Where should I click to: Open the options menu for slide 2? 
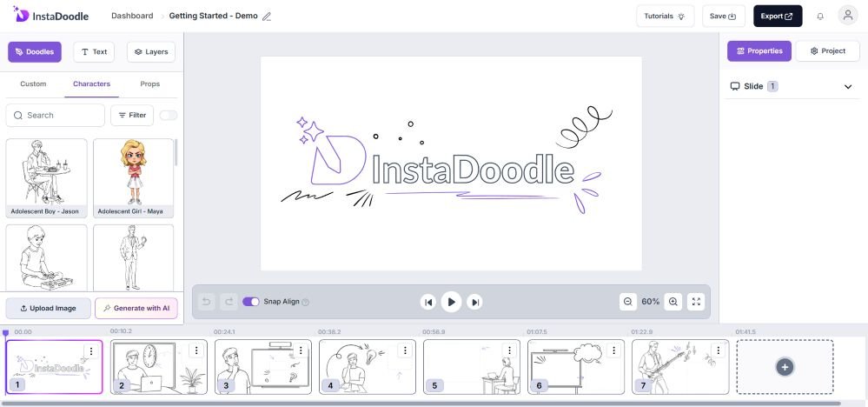tap(196, 350)
